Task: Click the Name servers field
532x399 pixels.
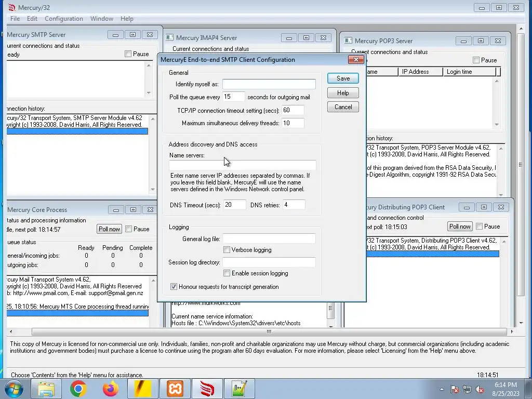Action: click(242, 165)
